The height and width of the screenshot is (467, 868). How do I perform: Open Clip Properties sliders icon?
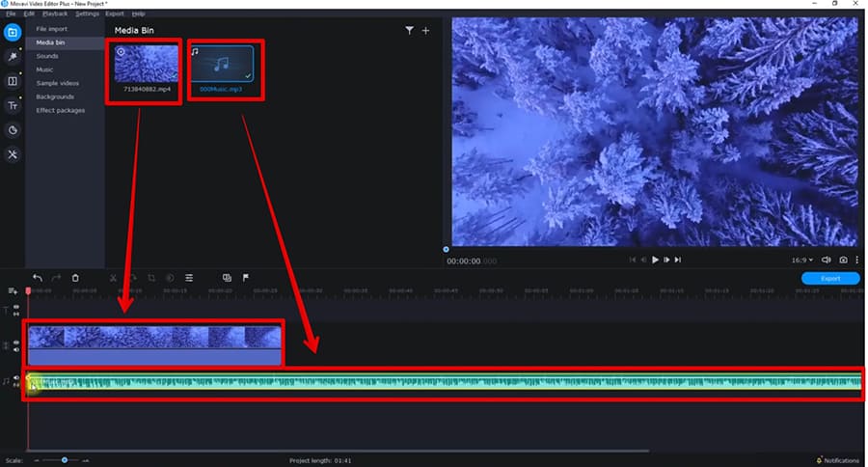pos(189,278)
